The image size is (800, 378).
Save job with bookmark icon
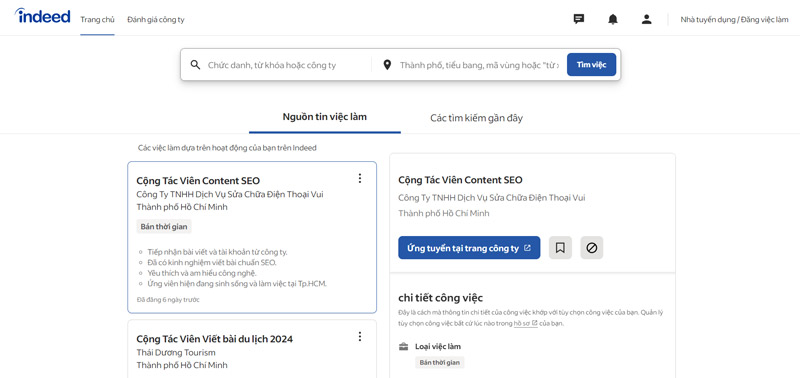(560, 248)
